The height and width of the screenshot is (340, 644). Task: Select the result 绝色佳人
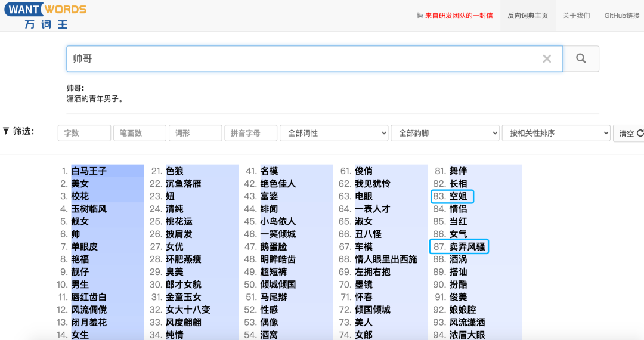(x=278, y=184)
